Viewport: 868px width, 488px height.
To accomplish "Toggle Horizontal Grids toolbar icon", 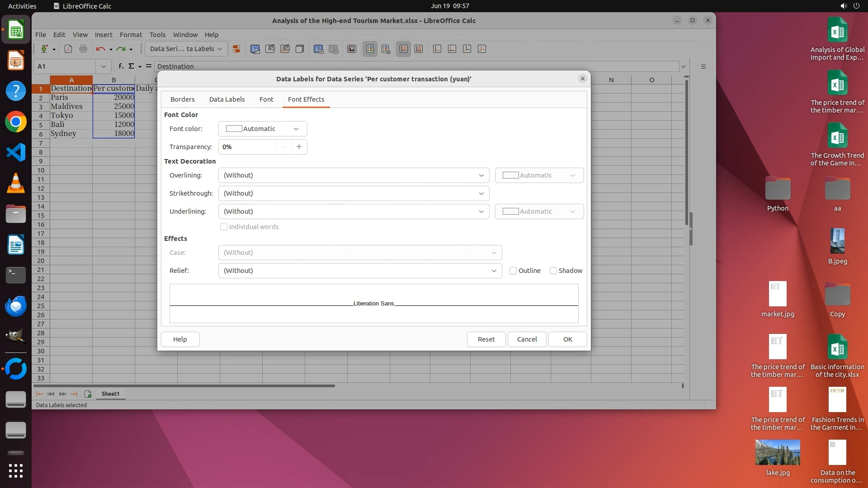I will (404, 49).
